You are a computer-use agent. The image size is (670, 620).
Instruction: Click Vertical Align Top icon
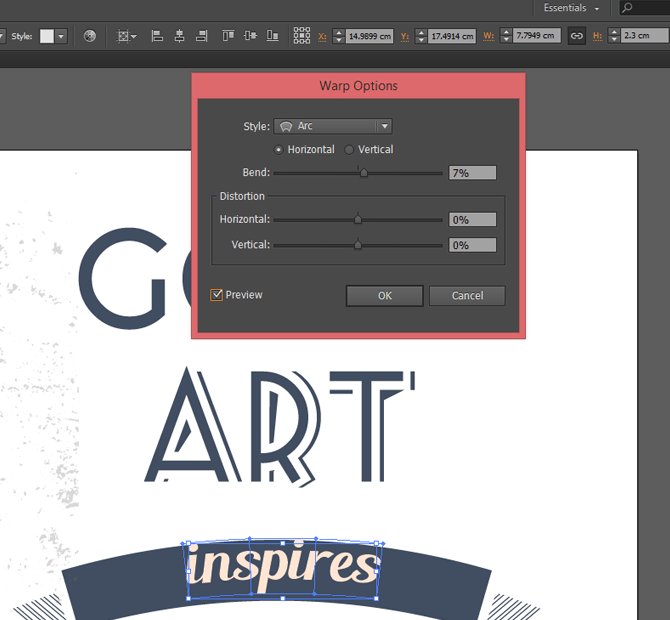pyautogui.click(x=228, y=36)
